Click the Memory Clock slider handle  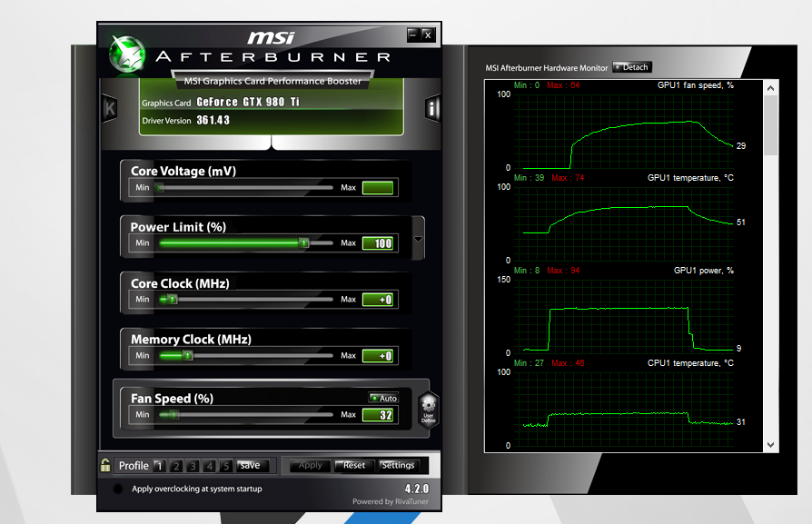(188, 356)
